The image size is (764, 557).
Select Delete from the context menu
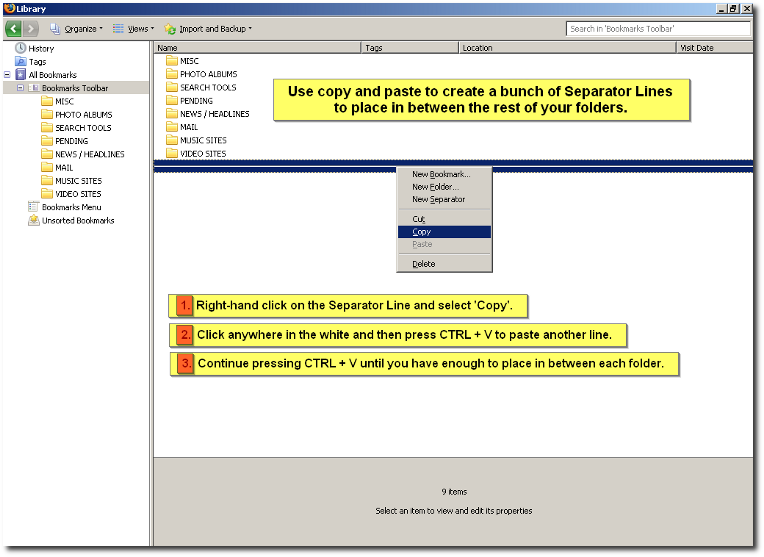tap(424, 264)
